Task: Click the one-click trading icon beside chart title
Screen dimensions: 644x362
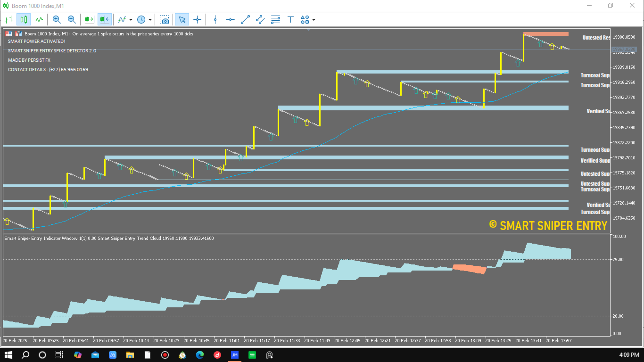Action: point(19,33)
